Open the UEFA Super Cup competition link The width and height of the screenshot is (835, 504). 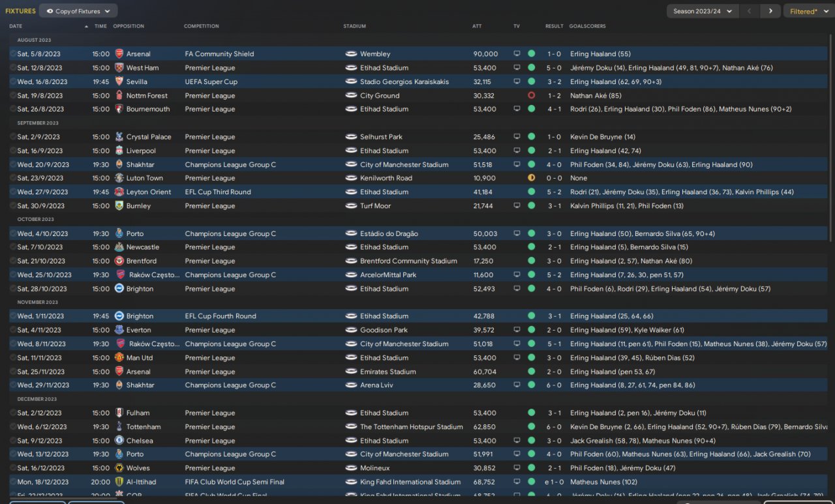coord(211,82)
